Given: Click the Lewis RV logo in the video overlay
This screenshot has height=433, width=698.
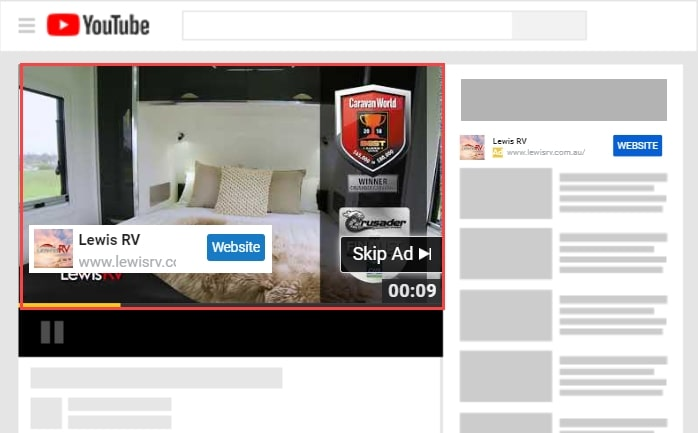Looking at the screenshot, I should tap(53, 248).
